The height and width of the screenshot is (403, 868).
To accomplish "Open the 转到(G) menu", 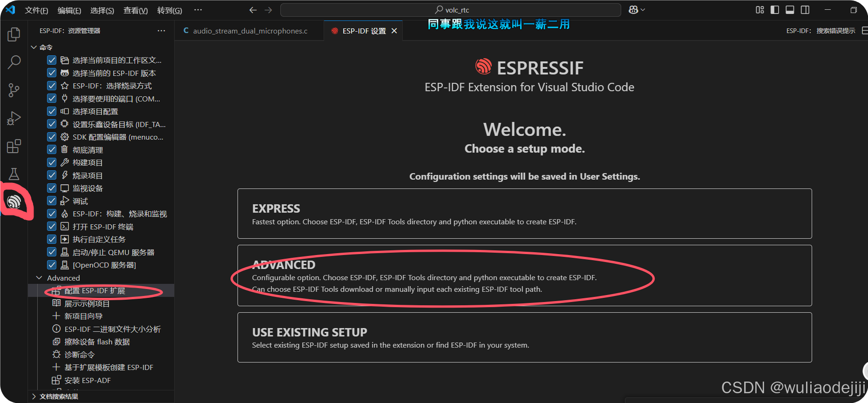I will [x=170, y=10].
